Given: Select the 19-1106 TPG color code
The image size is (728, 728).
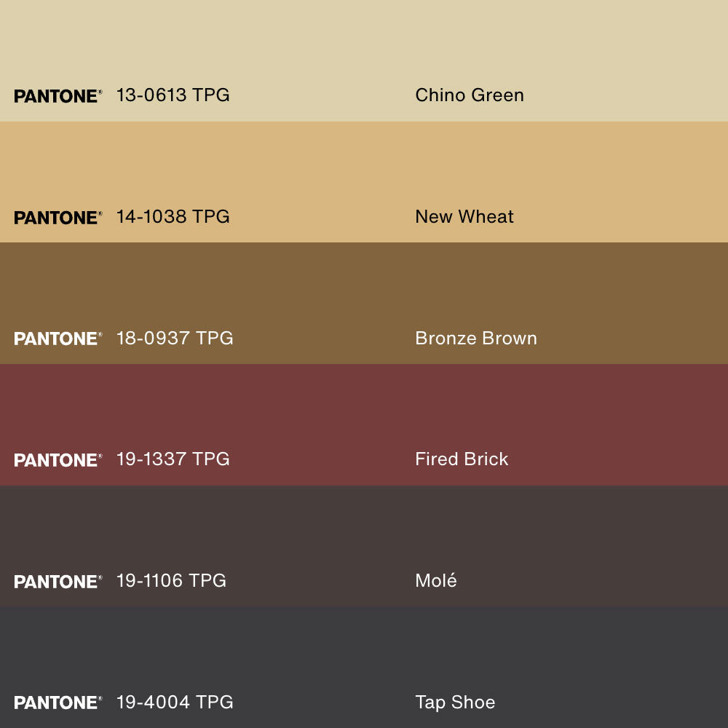Looking at the screenshot, I should (171, 580).
